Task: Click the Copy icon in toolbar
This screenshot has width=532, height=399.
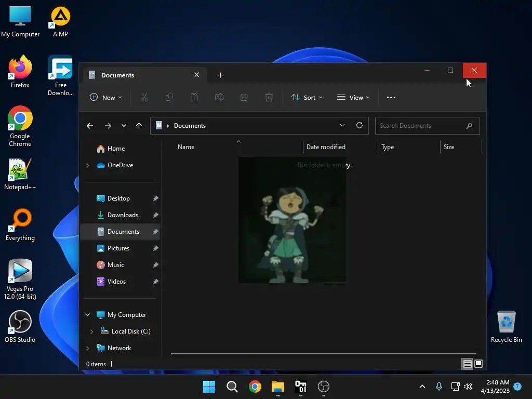Action: pos(169,97)
